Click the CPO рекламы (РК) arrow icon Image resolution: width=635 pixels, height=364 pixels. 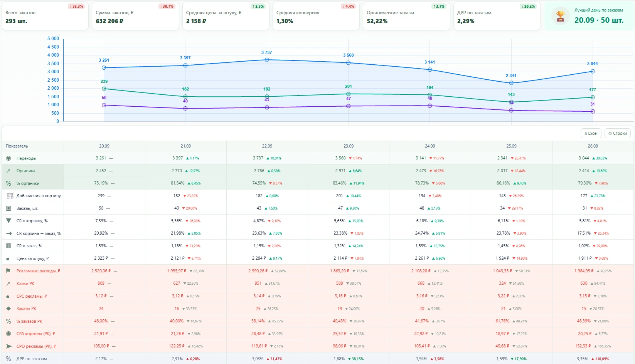pyautogui.click(x=9, y=346)
